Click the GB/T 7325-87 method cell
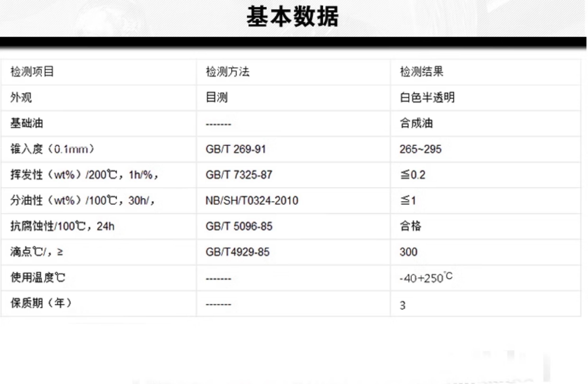Image resolution: width=588 pixels, height=384 pixels. [x=239, y=175]
